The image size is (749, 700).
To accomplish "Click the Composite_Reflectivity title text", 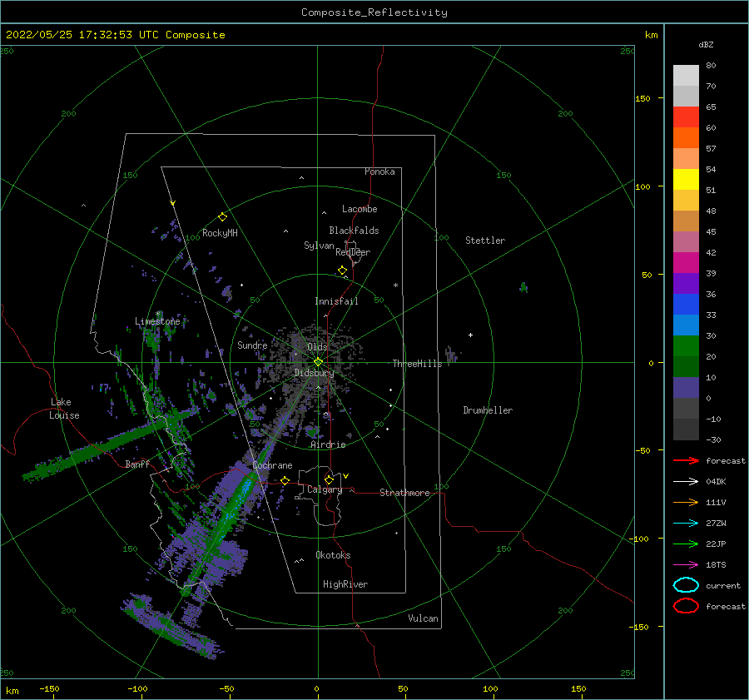I will click(x=374, y=12).
